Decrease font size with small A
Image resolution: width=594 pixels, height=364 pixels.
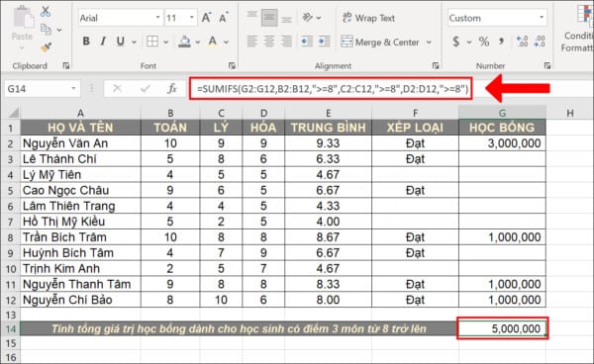[x=224, y=18]
